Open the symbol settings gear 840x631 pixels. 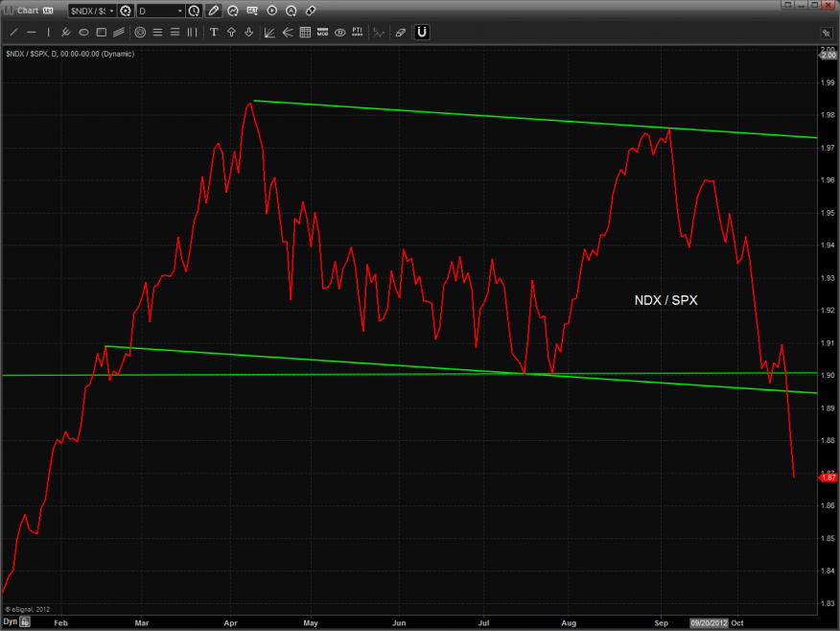[x=126, y=11]
